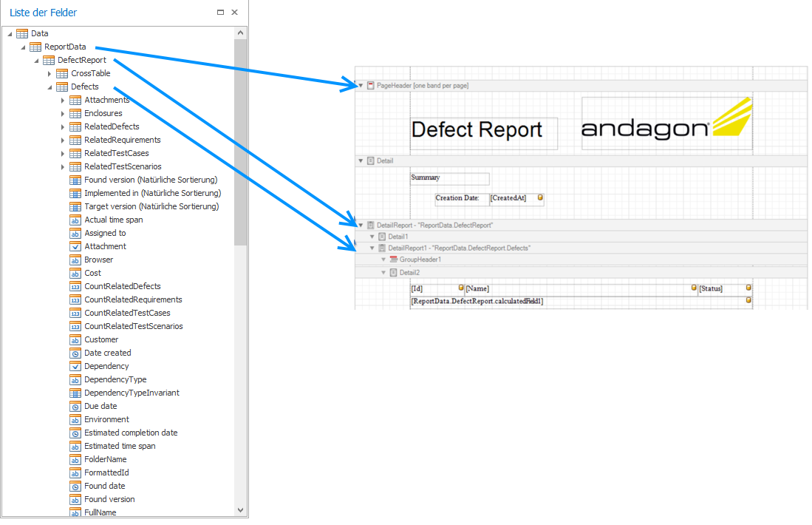This screenshot has width=812, height=525.
Task: Click the GroupHeader1 band icon
Action: pos(393,260)
